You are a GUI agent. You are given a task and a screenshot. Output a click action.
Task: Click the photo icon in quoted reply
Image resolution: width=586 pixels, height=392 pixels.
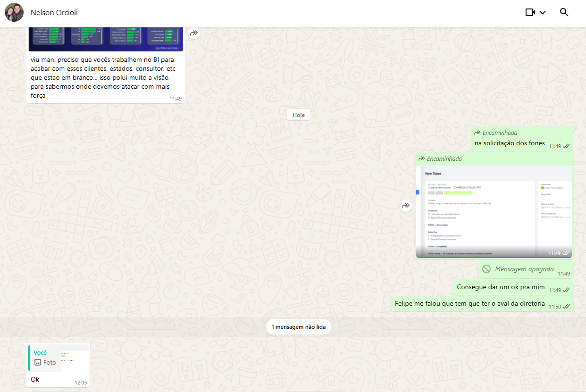coord(38,363)
